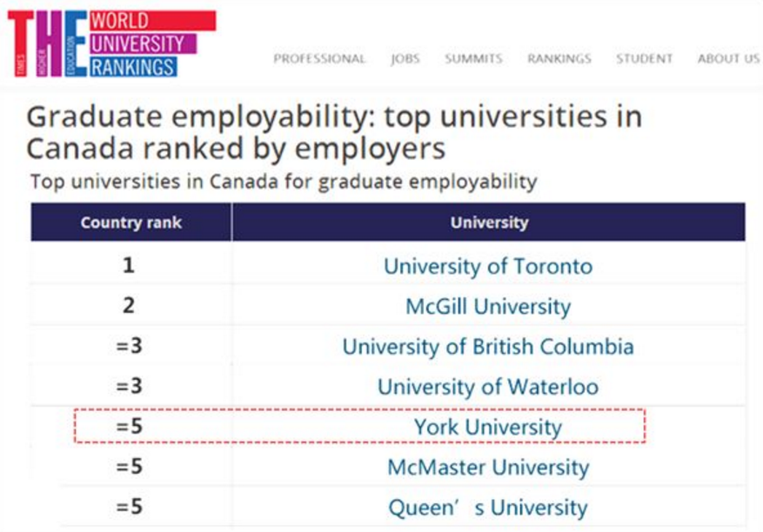The width and height of the screenshot is (763, 532).
Task: Open the University of Toronto link
Action: pos(488,266)
